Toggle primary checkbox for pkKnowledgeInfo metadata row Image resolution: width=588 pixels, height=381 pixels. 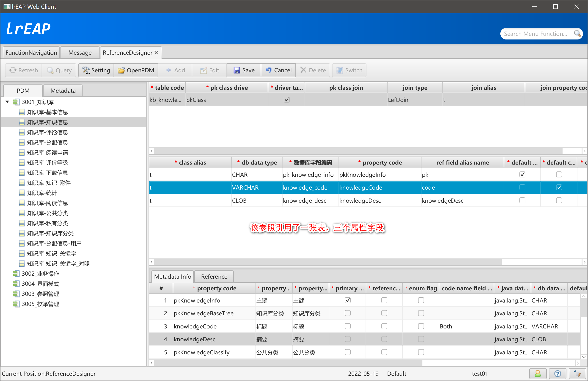pyautogui.click(x=348, y=300)
